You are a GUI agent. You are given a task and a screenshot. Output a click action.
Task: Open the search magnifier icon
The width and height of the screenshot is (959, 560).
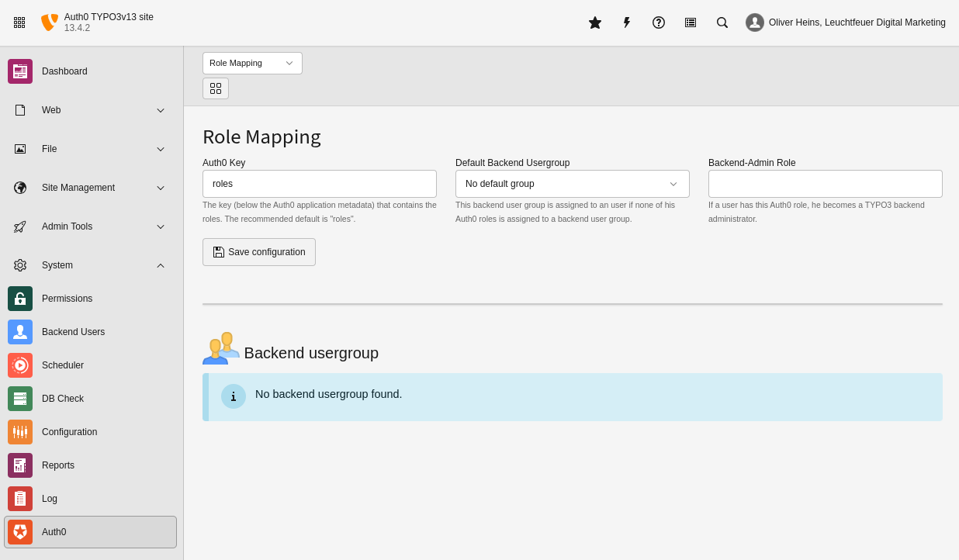[722, 22]
